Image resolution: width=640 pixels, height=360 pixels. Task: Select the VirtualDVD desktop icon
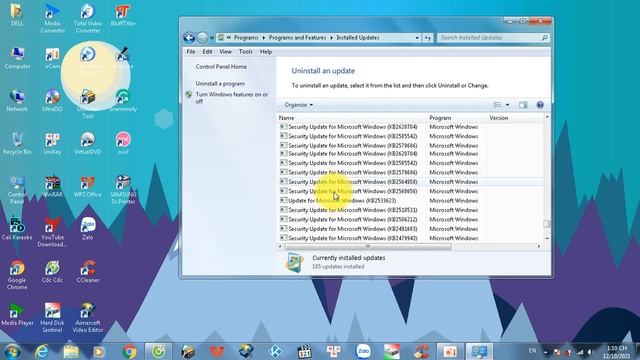(88, 143)
